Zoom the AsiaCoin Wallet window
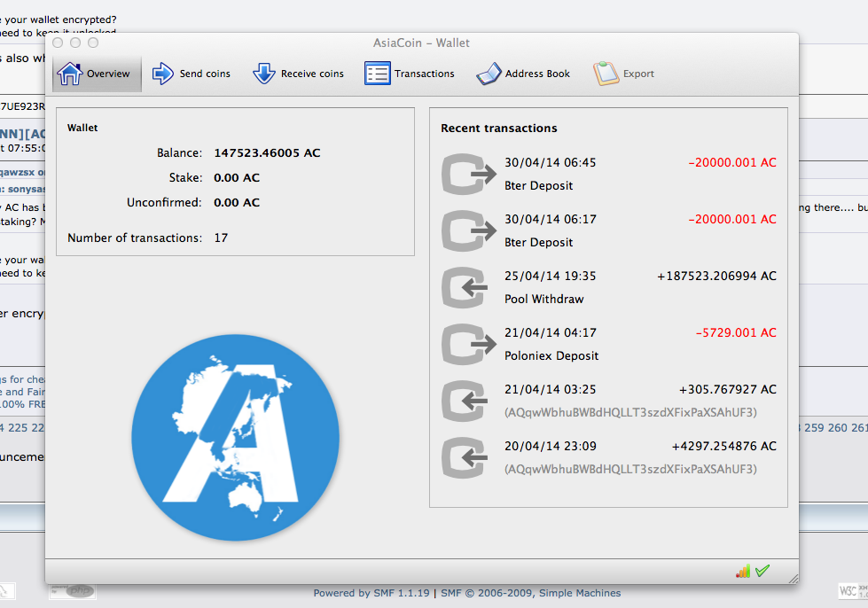Viewport: 868px width, 608px height. 93,43
